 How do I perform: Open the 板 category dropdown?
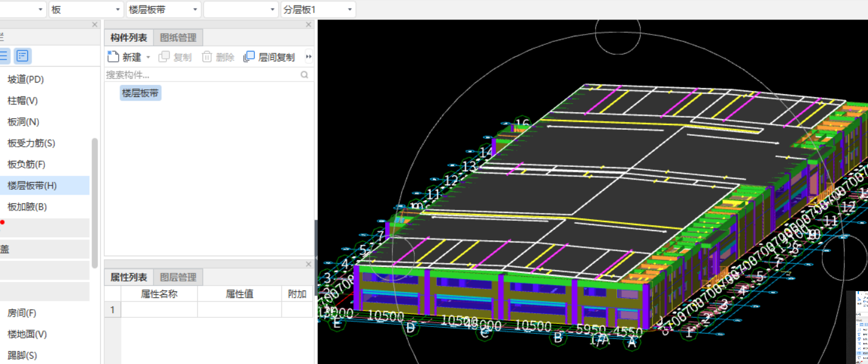pos(86,10)
